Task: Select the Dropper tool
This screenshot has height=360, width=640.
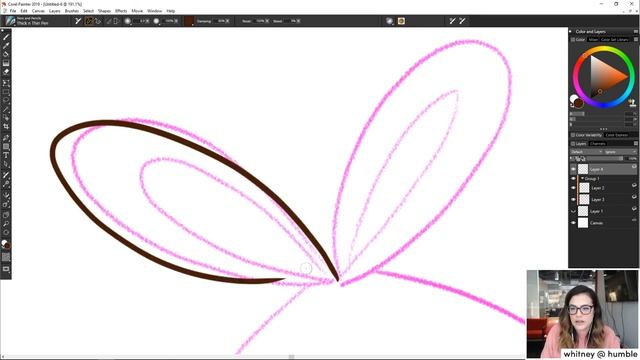Action: (x=6, y=46)
